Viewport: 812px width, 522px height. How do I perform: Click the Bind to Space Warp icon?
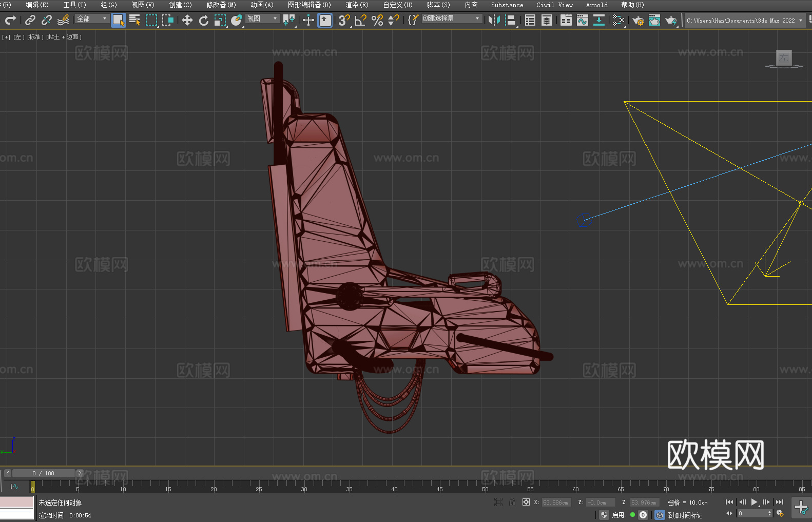[63, 20]
